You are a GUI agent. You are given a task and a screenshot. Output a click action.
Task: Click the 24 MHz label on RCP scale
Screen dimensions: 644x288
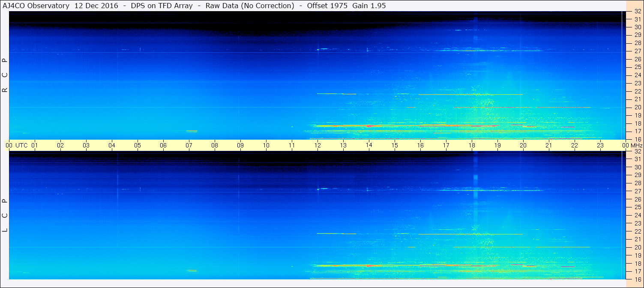click(x=638, y=75)
